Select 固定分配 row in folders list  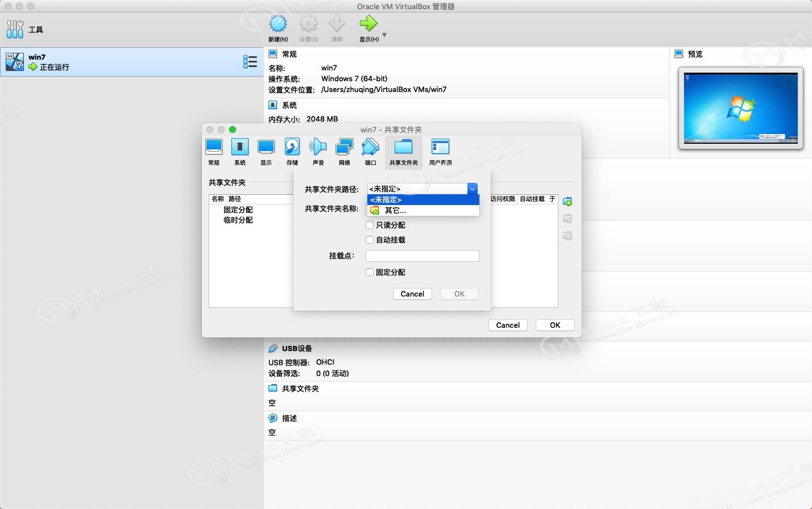tap(238, 210)
